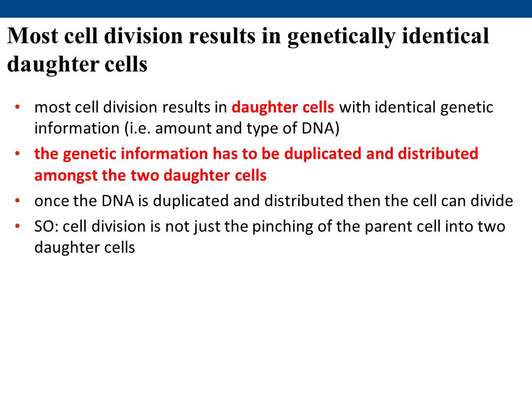This screenshot has width=532, height=399.
Task: Click the empty white area below the bullets
Action: click(266, 323)
